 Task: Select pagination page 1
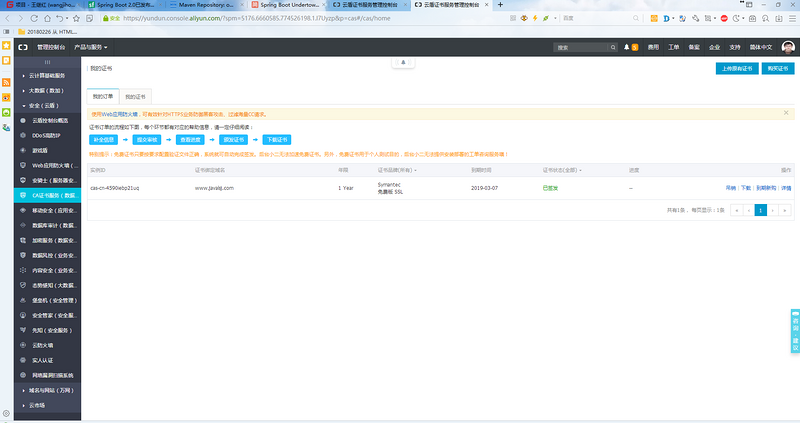click(761, 210)
